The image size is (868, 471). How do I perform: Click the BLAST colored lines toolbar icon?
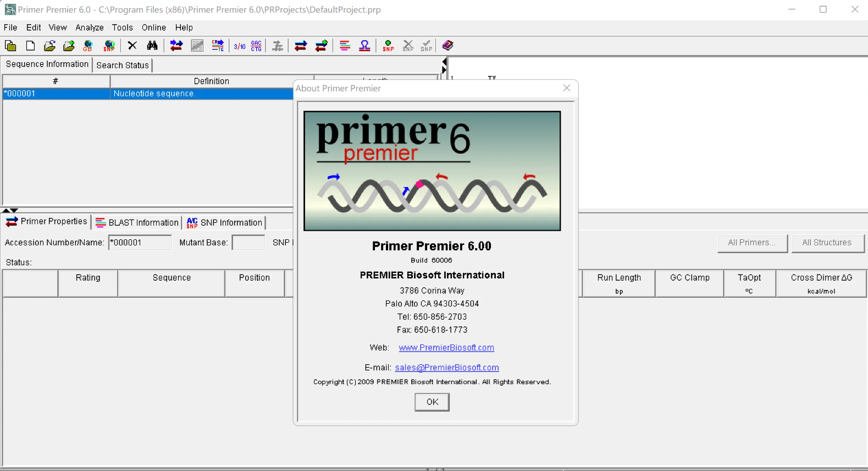[x=345, y=46]
